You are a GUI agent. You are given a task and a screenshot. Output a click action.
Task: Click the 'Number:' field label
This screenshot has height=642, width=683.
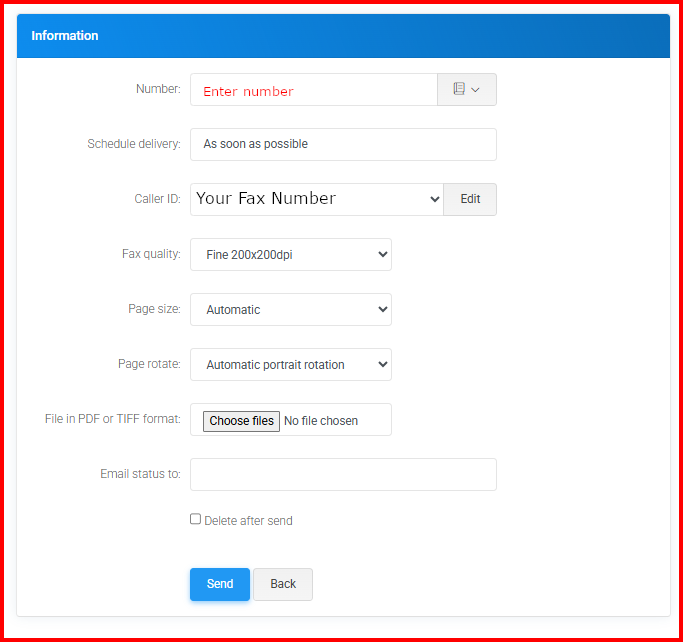pyautogui.click(x=158, y=89)
